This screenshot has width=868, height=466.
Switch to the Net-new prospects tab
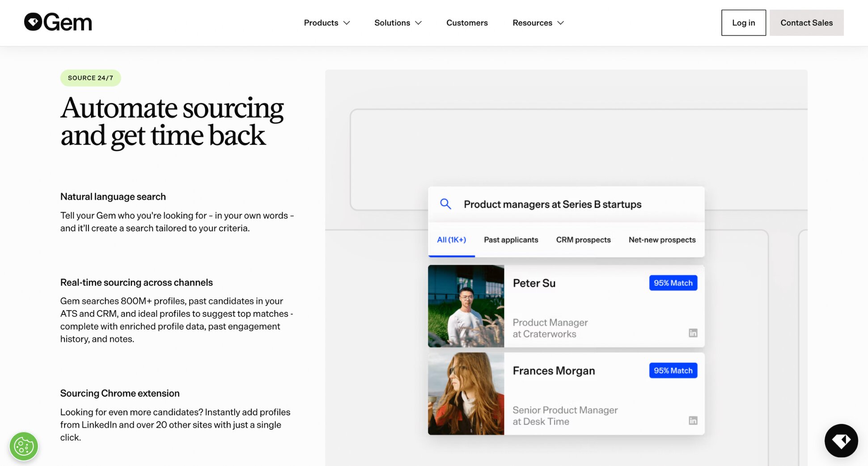pyautogui.click(x=662, y=240)
